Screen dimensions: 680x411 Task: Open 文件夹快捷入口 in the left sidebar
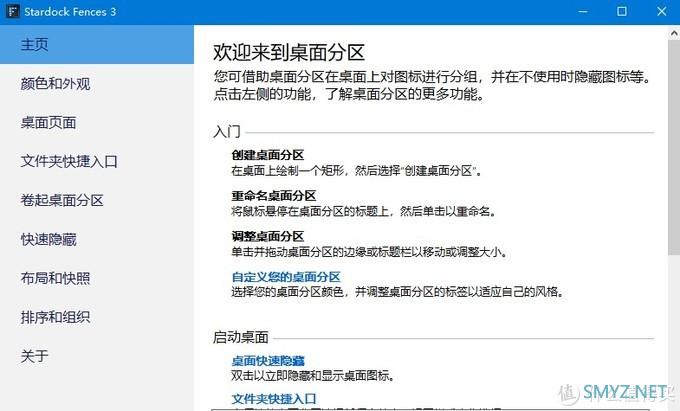(x=97, y=161)
